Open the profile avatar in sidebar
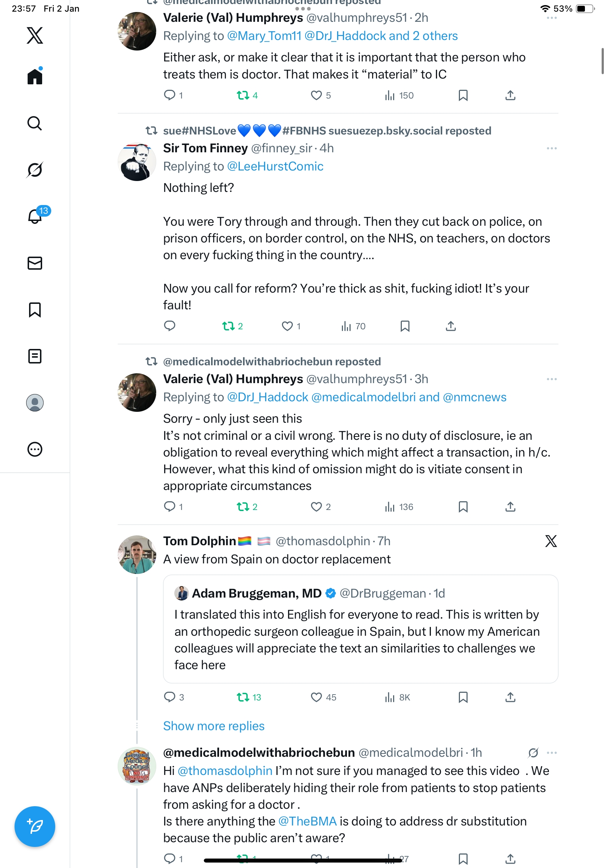 35,403
